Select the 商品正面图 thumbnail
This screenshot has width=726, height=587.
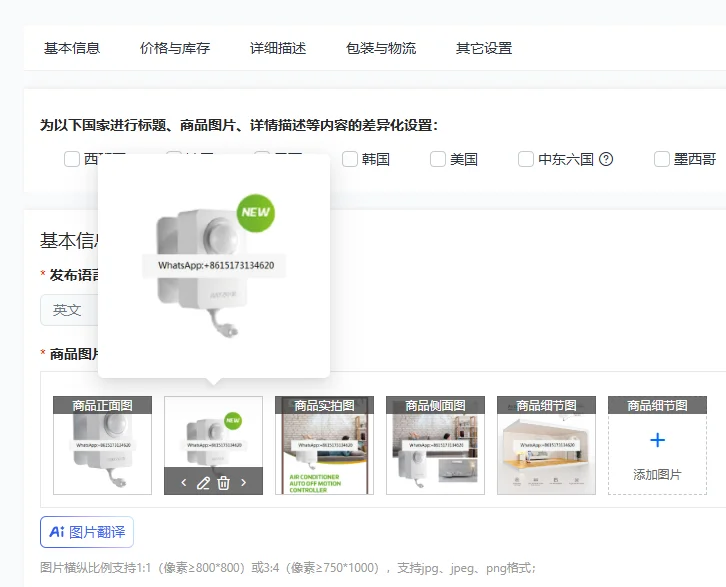click(x=102, y=445)
